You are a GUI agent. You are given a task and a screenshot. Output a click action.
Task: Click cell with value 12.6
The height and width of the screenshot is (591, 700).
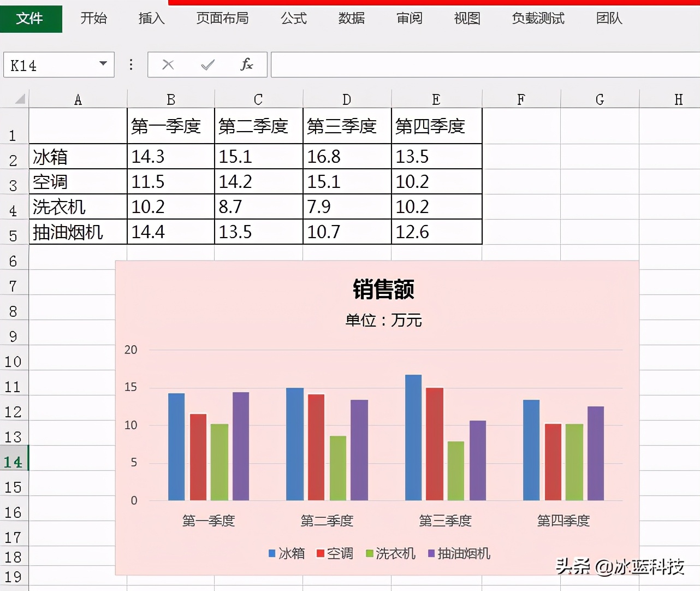[x=437, y=232]
